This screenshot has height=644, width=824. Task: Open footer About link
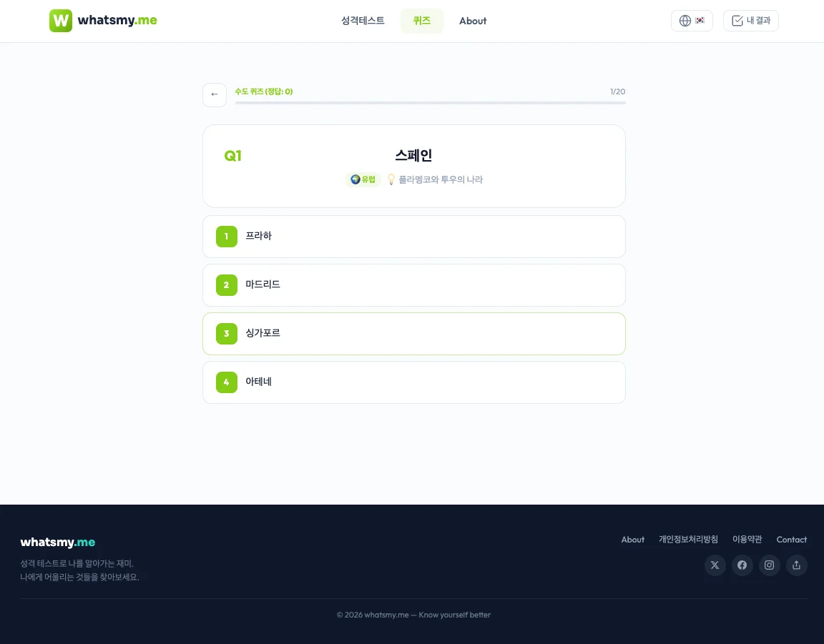click(x=633, y=540)
